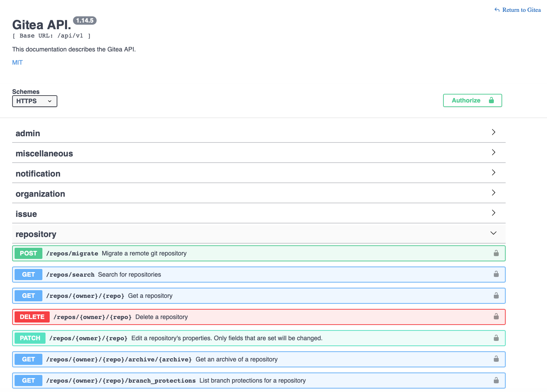The image size is (547, 392).
Task: Expand the issue section chevron
Action: [493, 213]
